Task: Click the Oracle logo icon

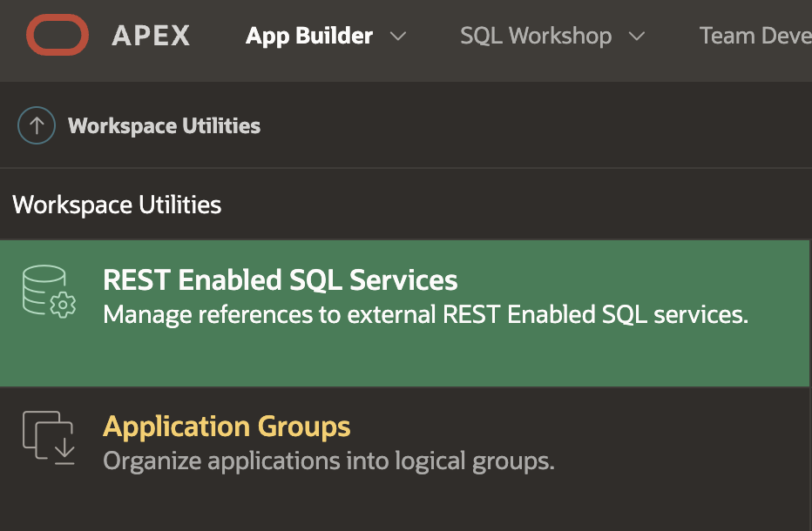Action: 58,36
